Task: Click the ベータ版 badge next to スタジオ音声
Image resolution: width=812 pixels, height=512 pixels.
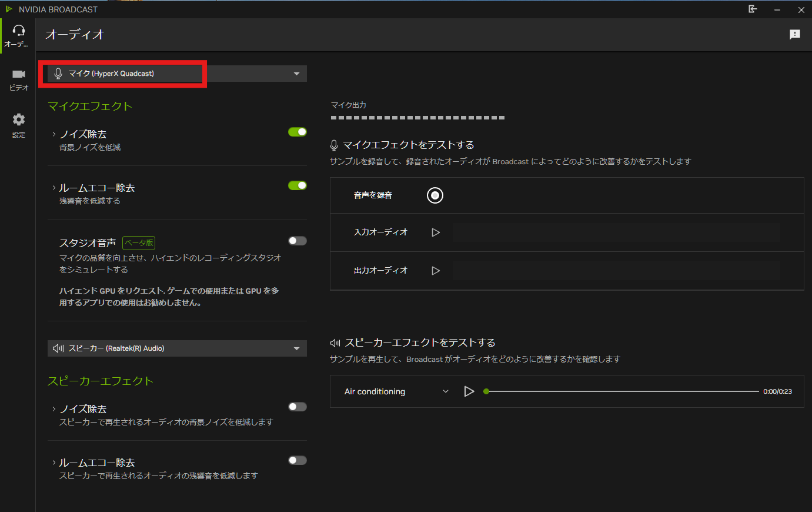Action: click(139, 242)
